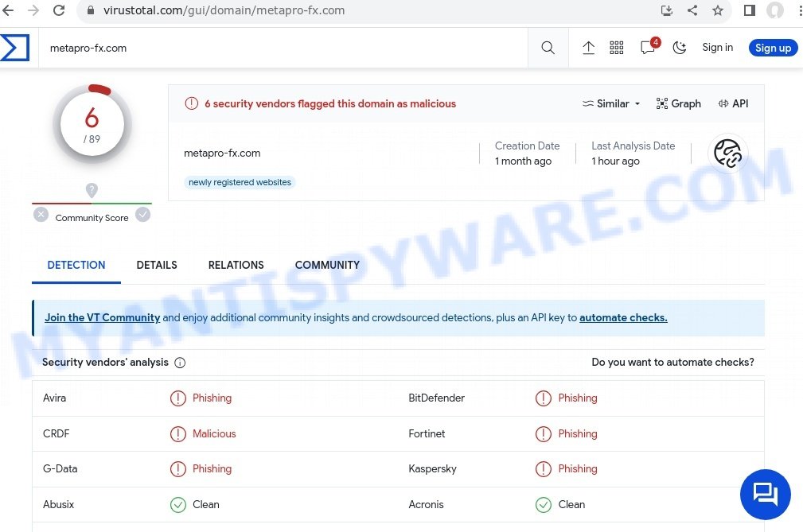
Task: Click Acronis Clean check icon
Action: tap(544, 505)
